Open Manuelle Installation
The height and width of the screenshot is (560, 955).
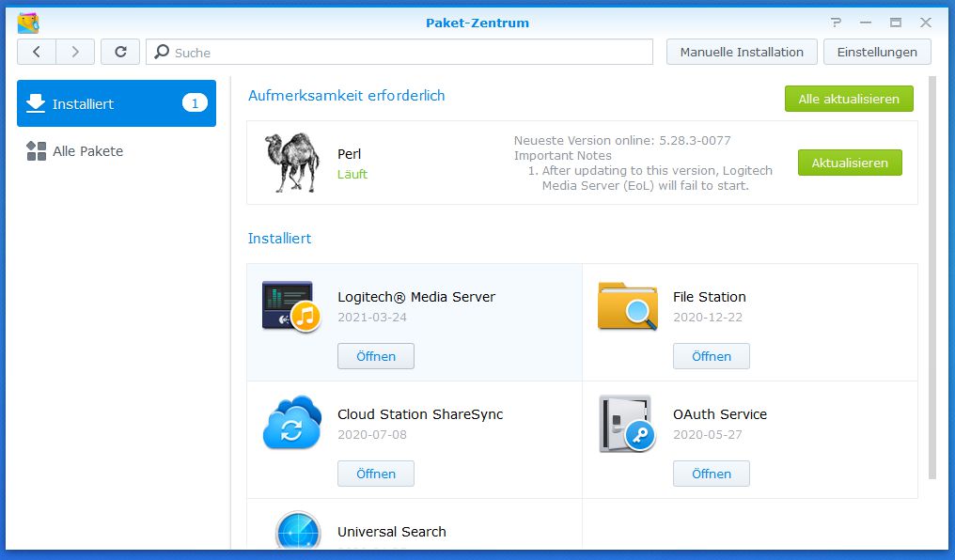click(x=742, y=52)
